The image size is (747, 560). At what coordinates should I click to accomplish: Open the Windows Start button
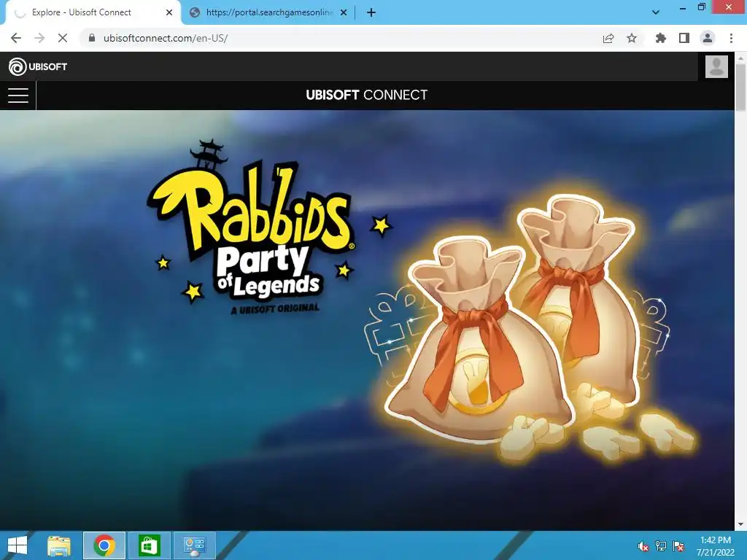[18, 545]
